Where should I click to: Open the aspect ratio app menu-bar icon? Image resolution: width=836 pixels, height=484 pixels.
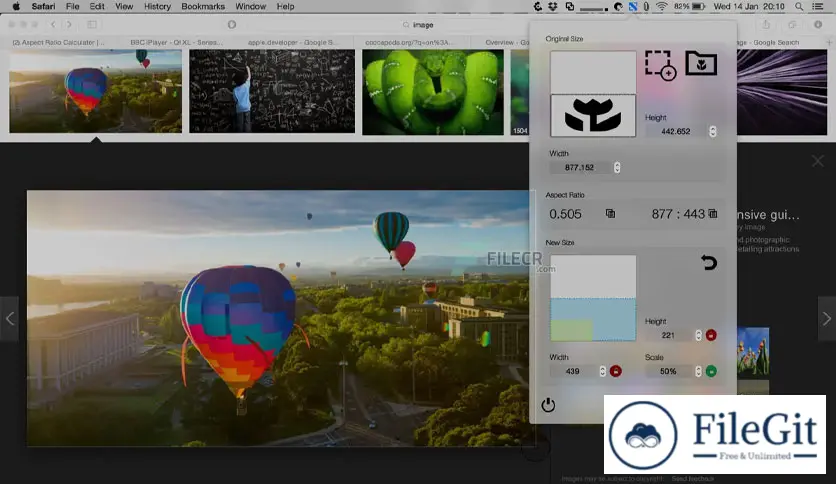[x=632, y=6]
